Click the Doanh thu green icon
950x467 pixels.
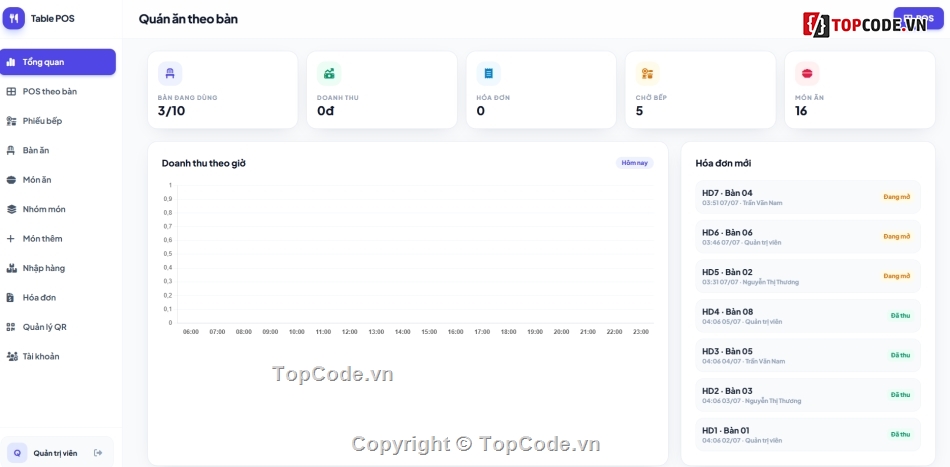[329, 73]
